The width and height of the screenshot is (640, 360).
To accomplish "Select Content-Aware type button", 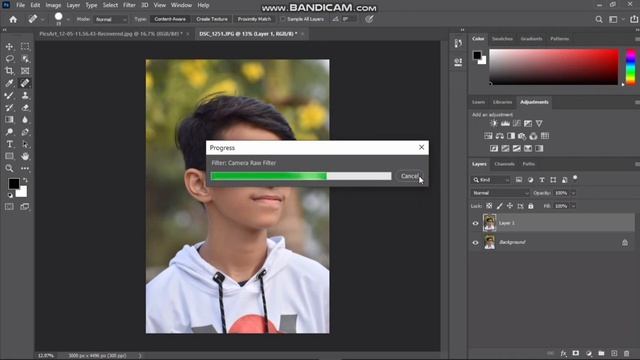I will pos(170,19).
